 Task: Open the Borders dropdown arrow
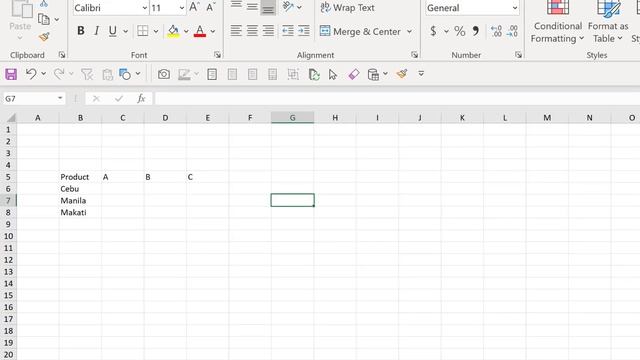pos(156,31)
